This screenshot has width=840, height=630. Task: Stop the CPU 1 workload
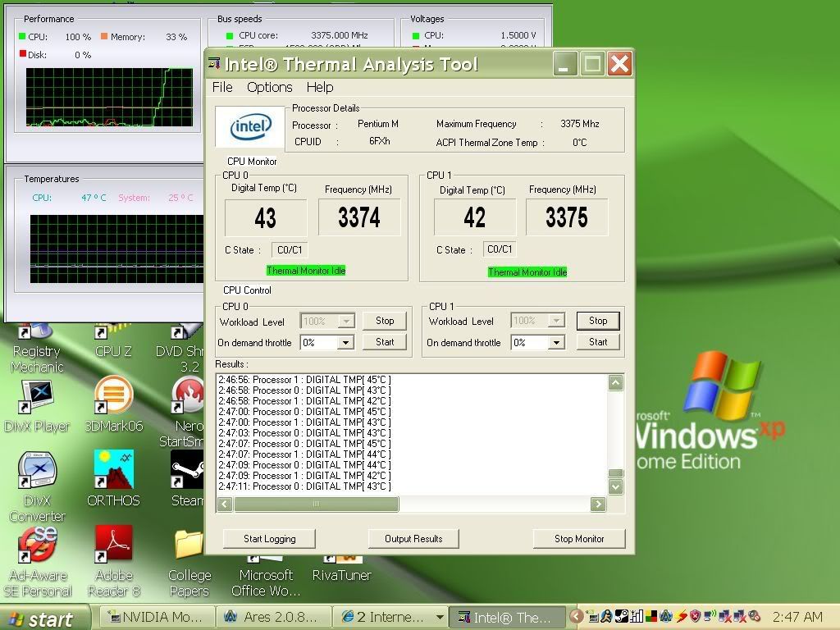tap(598, 321)
